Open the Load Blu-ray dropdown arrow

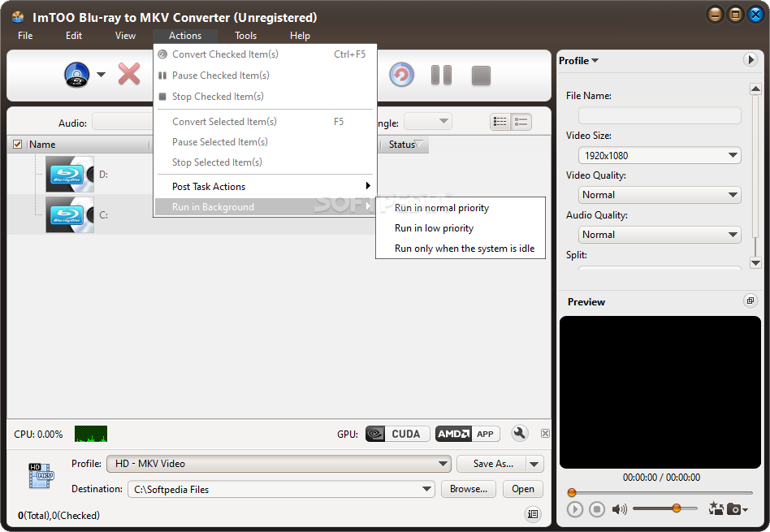[x=102, y=75]
